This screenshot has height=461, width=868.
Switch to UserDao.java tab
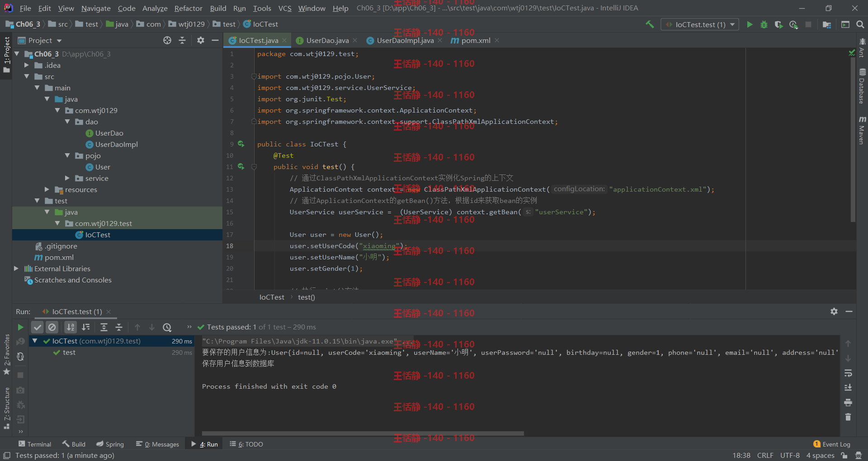pyautogui.click(x=327, y=40)
